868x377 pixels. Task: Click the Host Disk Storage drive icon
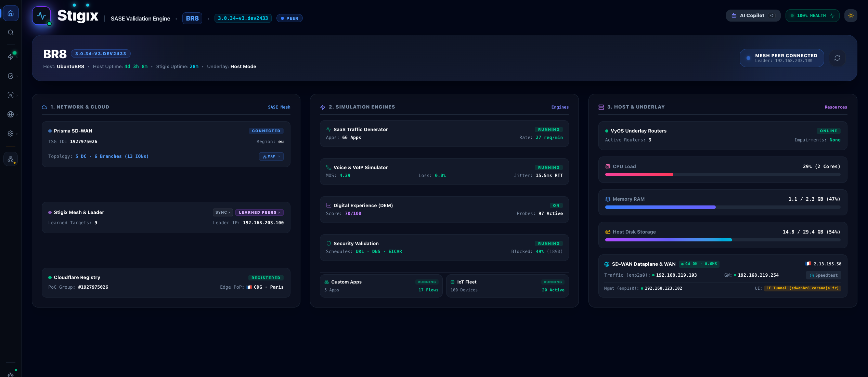coord(608,232)
